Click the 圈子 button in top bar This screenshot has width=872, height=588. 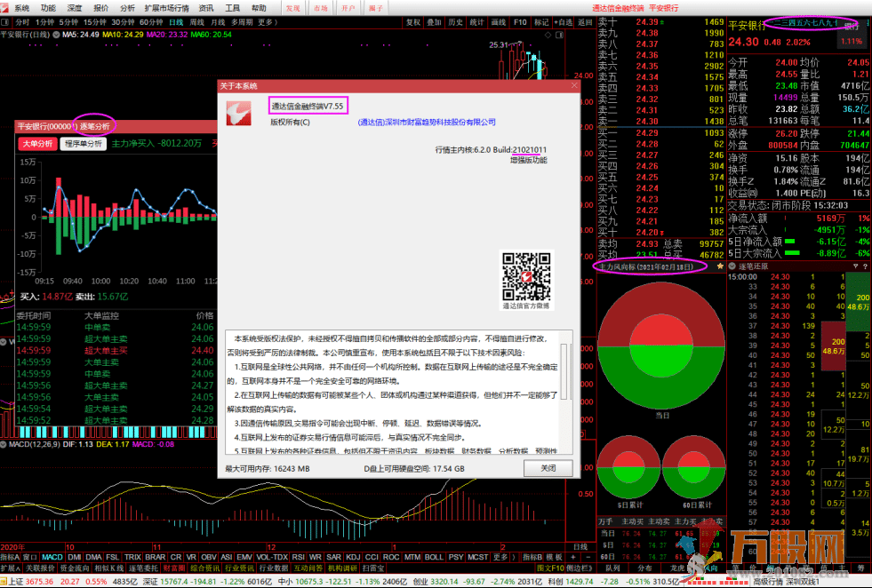[x=376, y=8]
